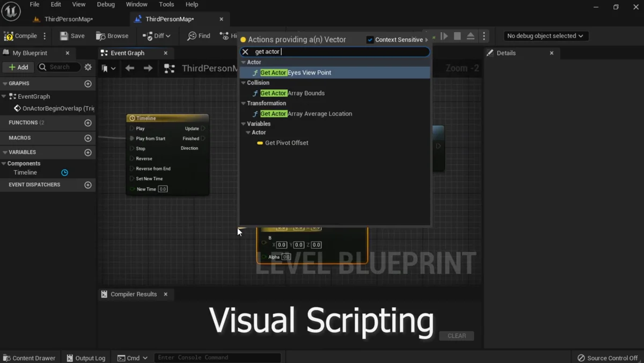Screen dimensions: 644x363
Task: Clear the action search with X
Action: click(245, 52)
